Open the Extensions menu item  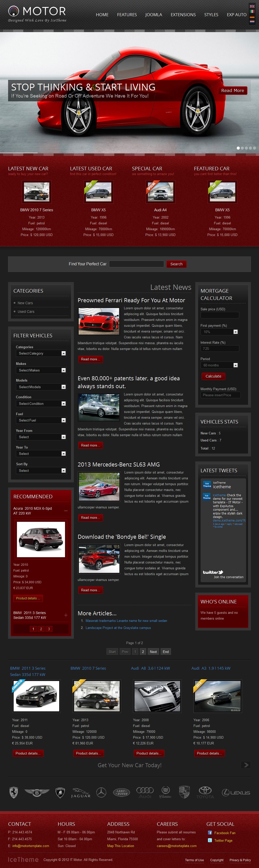click(x=183, y=15)
